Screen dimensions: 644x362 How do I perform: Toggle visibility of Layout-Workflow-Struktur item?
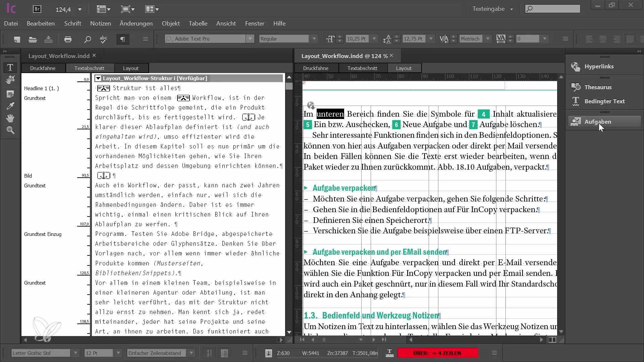[98, 78]
